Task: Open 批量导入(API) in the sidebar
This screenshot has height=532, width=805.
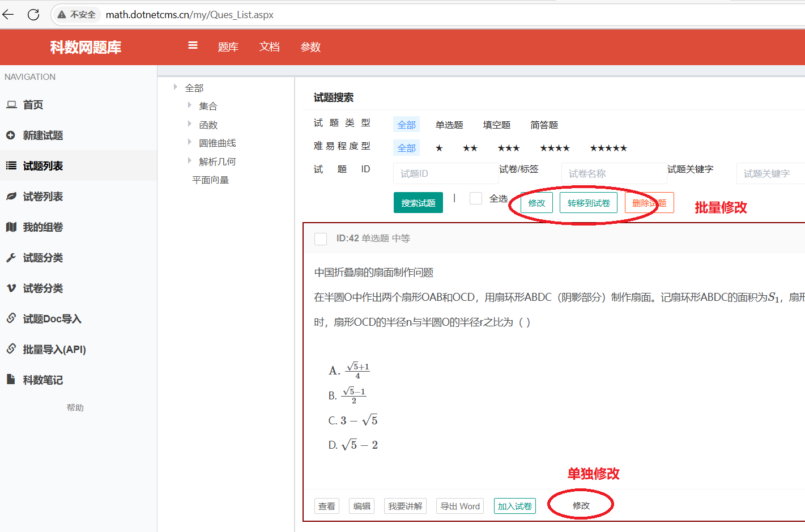Action: point(55,349)
